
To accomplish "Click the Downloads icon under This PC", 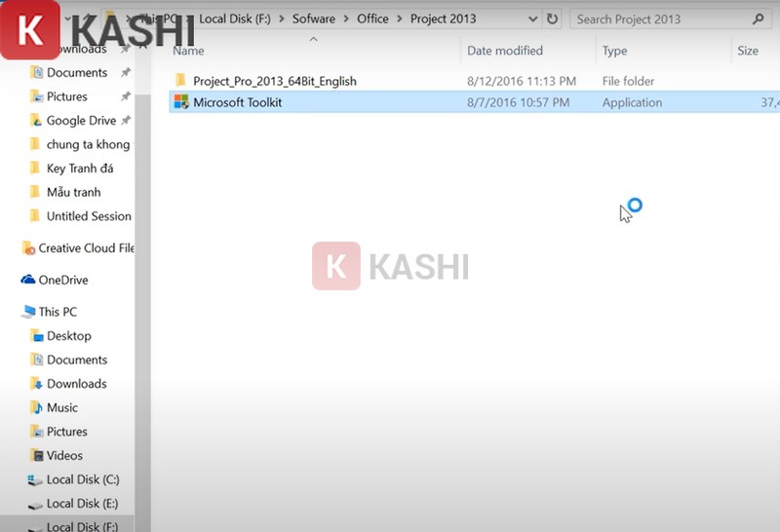I will pyautogui.click(x=36, y=383).
